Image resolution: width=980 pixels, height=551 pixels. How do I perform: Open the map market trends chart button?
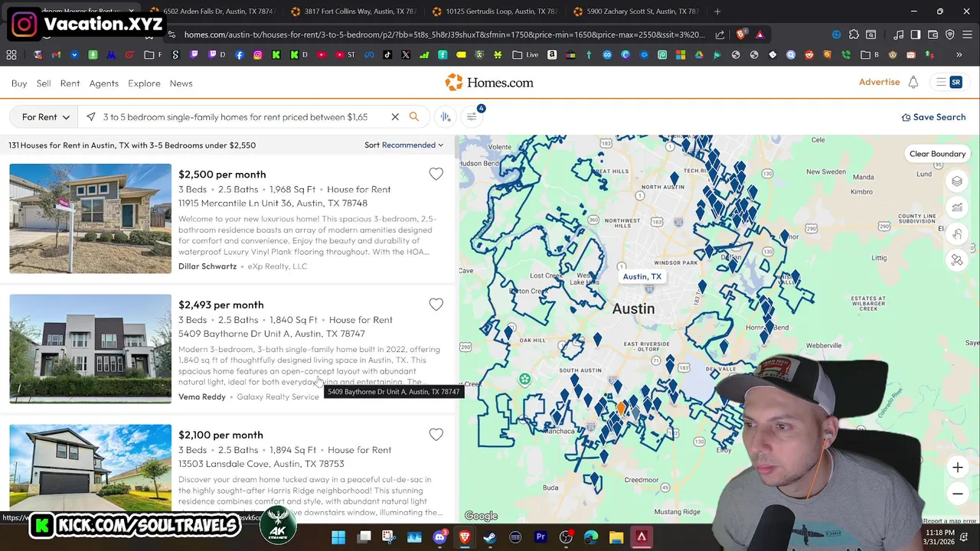click(957, 207)
